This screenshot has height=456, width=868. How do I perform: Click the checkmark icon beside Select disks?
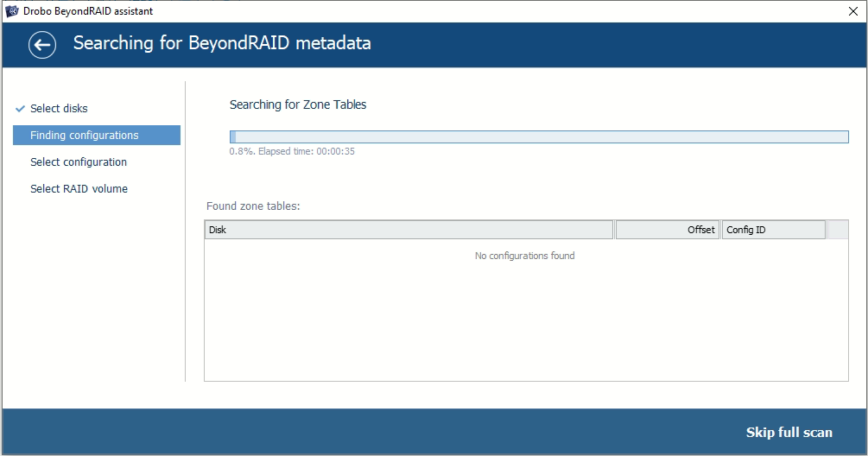point(19,109)
